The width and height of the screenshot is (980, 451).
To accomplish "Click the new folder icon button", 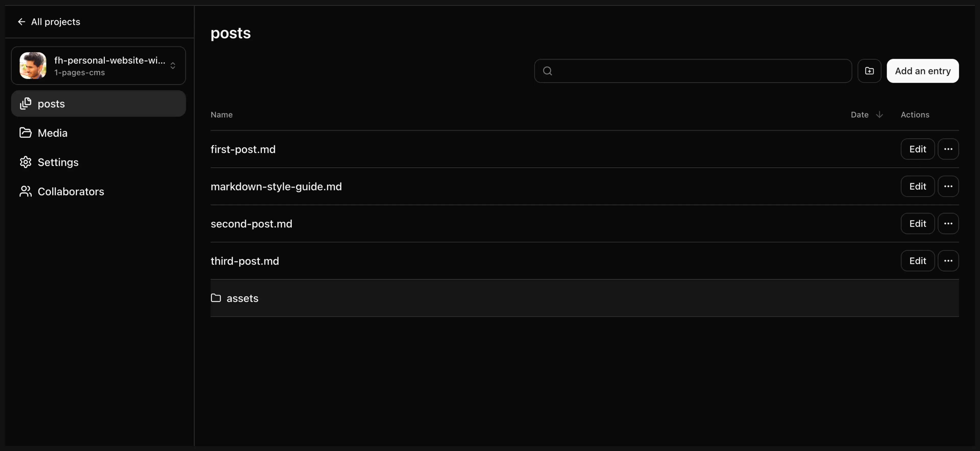I will (x=869, y=71).
